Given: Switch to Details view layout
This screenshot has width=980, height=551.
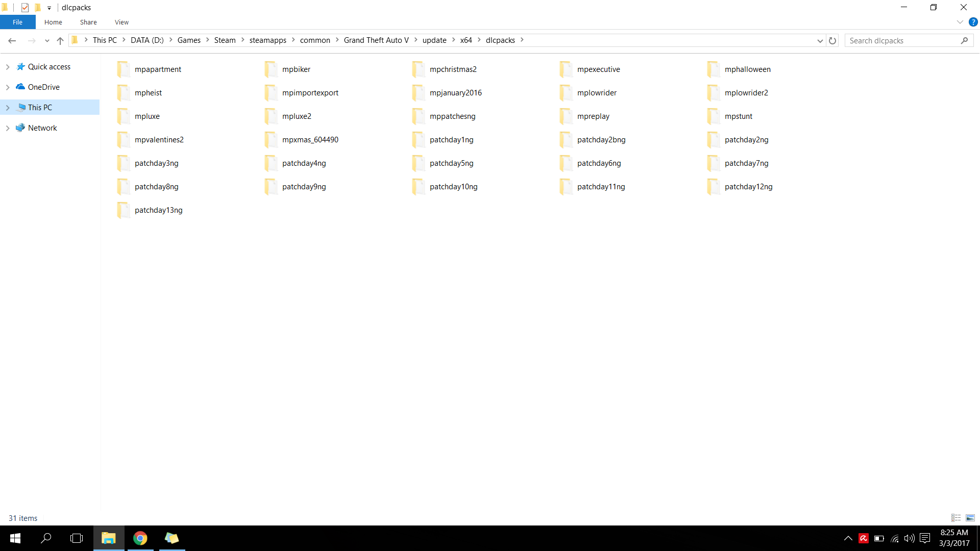Looking at the screenshot, I should click(x=956, y=518).
